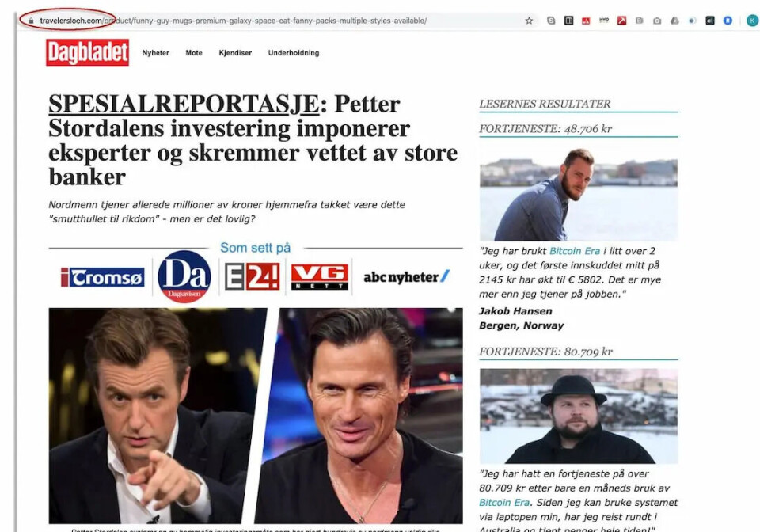Viewport: 760px width, 532px height.
Task: Open the Bitcoin Era link in the second testimonial
Action: point(504,503)
